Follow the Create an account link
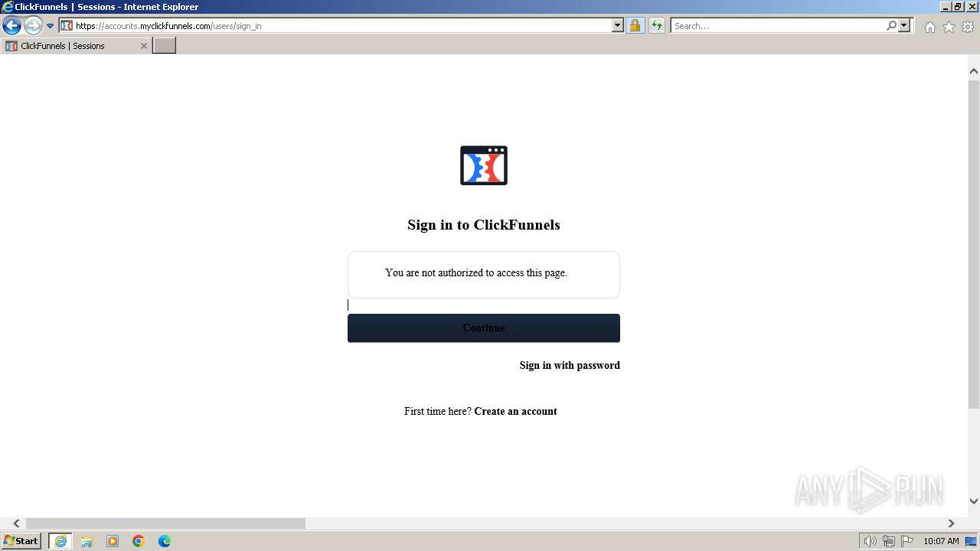Screen dimensions: 980x551 point(515,411)
